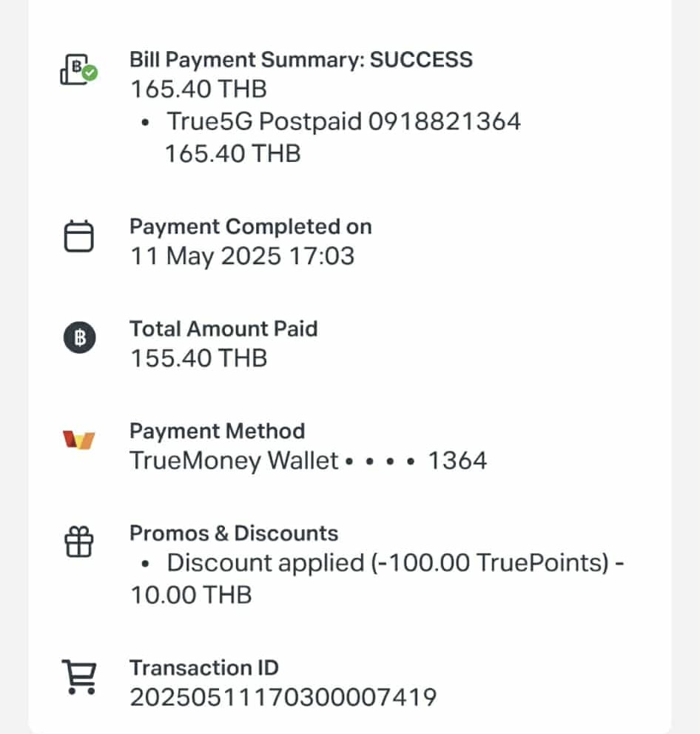This screenshot has width=700, height=734.
Task: Click the 165.40 THB under True5G Postpaid
Action: coord(232,154)
